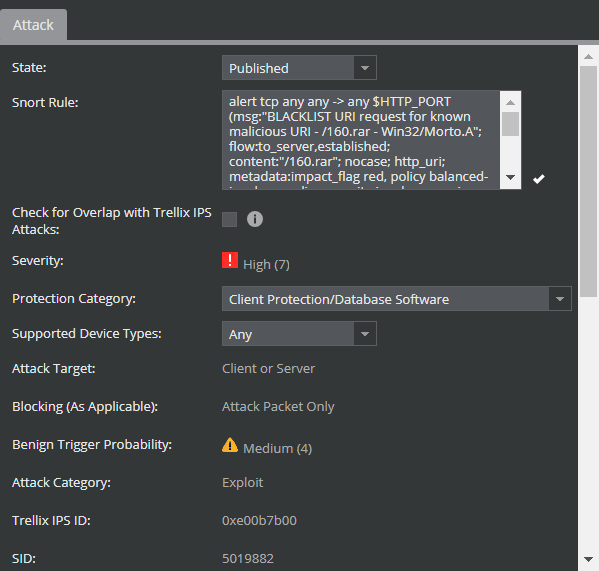Click the main vertical scrollbar thumb
This screenshot has height=571, width=599.
588,181
